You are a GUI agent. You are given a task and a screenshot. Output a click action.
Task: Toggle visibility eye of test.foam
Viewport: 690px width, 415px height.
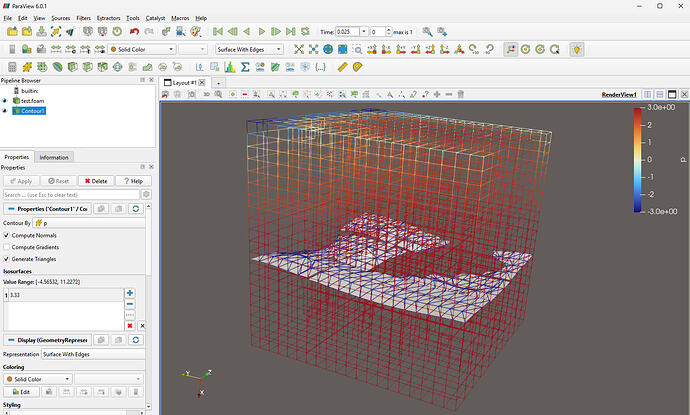point(5,100)
